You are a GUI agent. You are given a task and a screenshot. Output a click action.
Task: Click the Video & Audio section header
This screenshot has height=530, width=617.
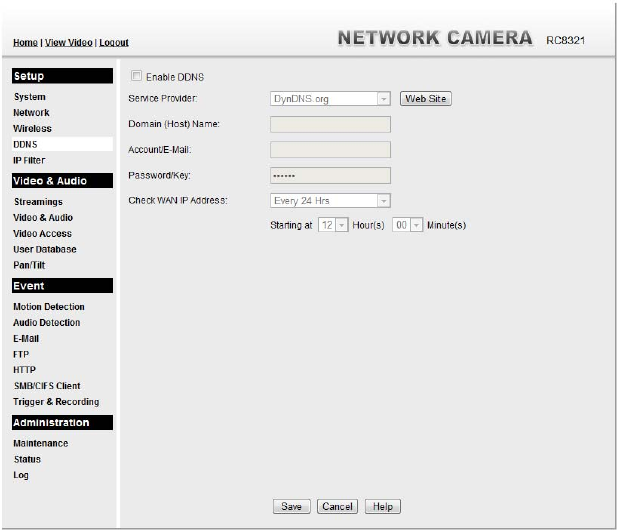pos(62,181)
